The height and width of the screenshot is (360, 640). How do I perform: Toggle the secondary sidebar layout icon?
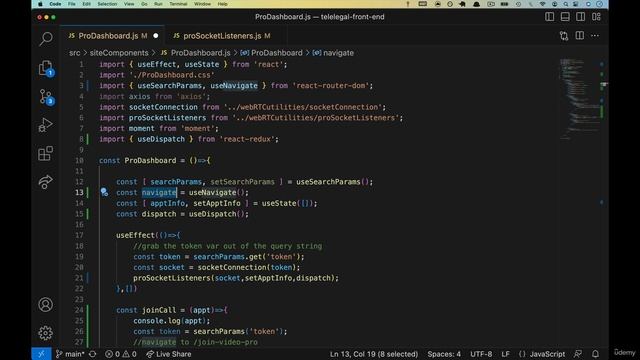[580, 17]
